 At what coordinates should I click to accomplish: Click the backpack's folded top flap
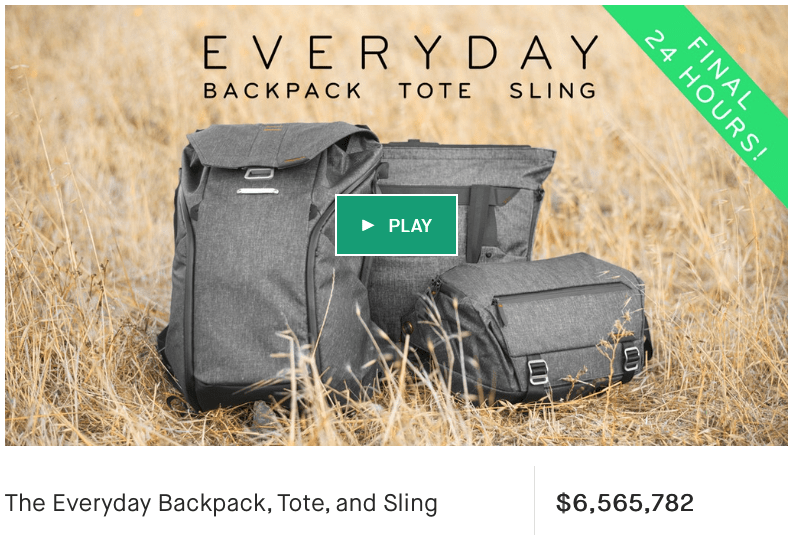click(x=281, y=145)
